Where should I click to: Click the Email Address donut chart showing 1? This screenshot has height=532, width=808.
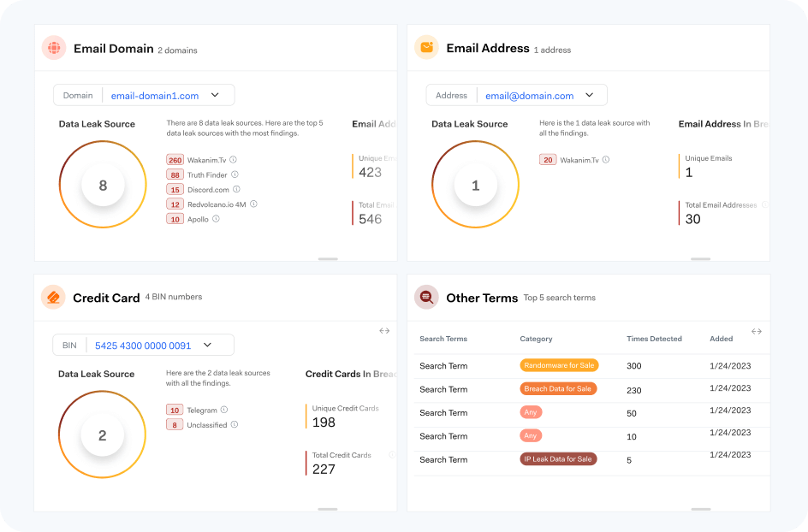click(476, 185)
